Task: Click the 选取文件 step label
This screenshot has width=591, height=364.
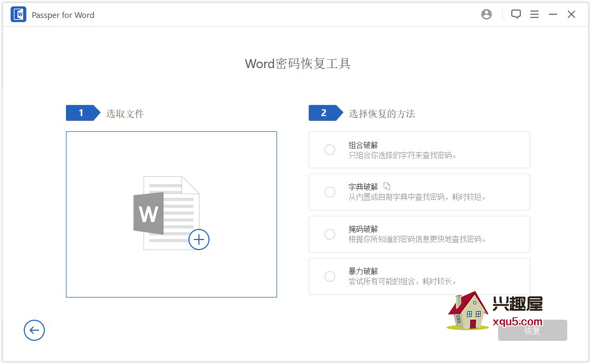Action: point(125,113)
